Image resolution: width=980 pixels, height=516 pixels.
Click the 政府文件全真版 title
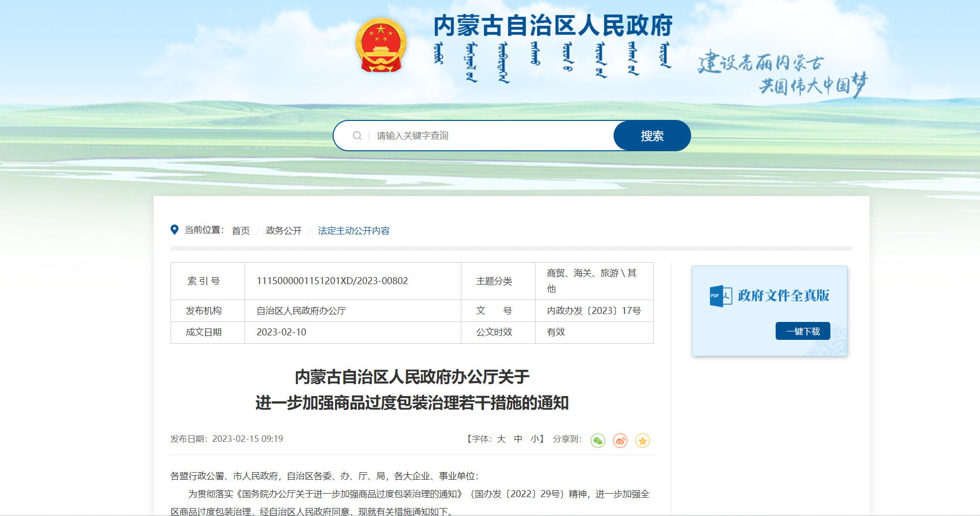(x=783, y=296)
